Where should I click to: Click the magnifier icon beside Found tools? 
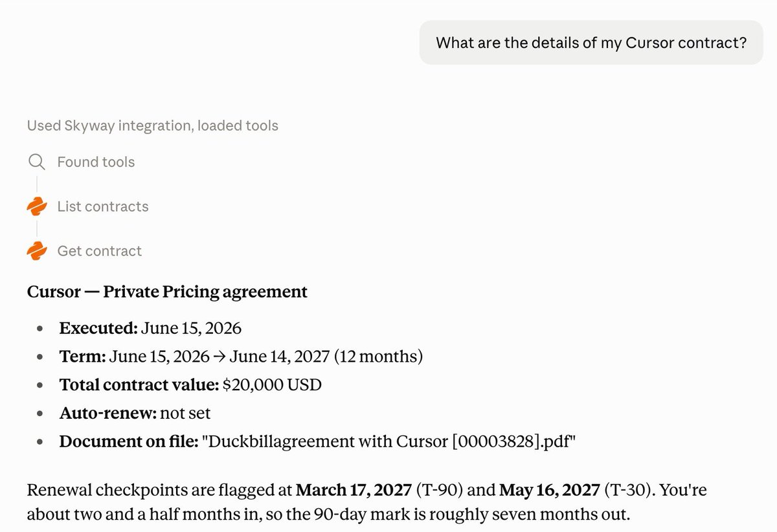pyautogui.click(x=37, y=161)
